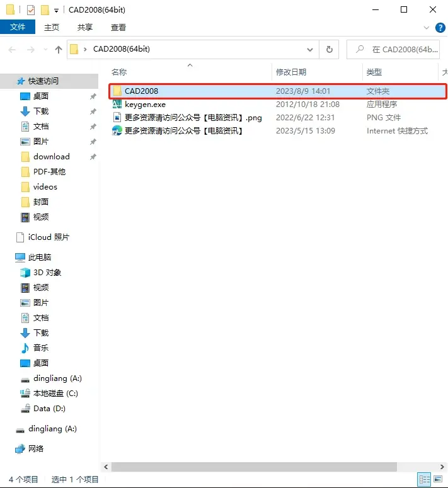
Task: Select the 更多资源 Internet shortcut
Action: tap(184, 131)
